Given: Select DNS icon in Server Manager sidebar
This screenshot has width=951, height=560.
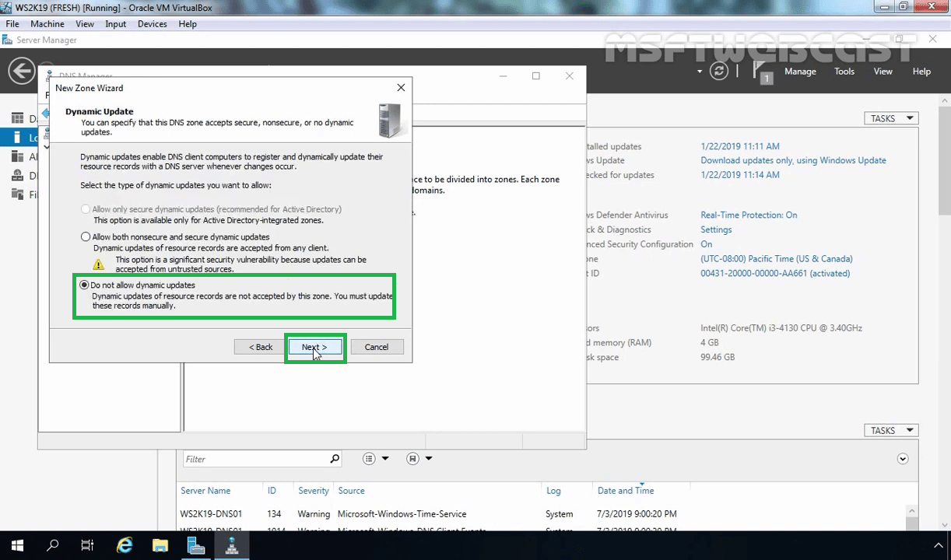Looking at the screenshot, I should pyautogui.click(x=17, y=176).
